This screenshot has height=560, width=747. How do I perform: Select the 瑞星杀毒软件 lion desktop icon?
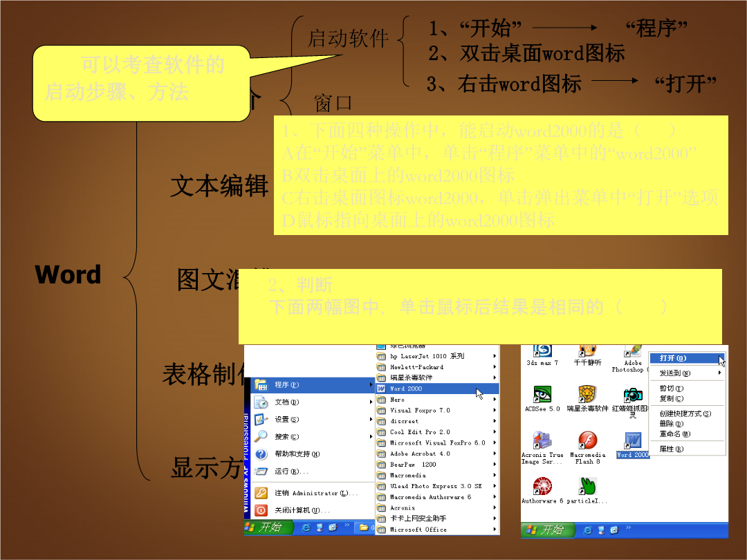tap(587, 394)
